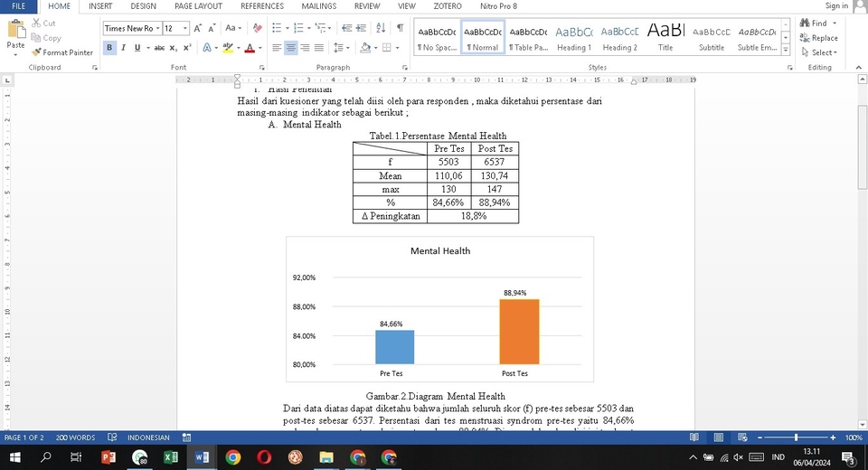Open Borders dropdown arrow
Screen dimensions: 868x470
click(x=396, y=48)
